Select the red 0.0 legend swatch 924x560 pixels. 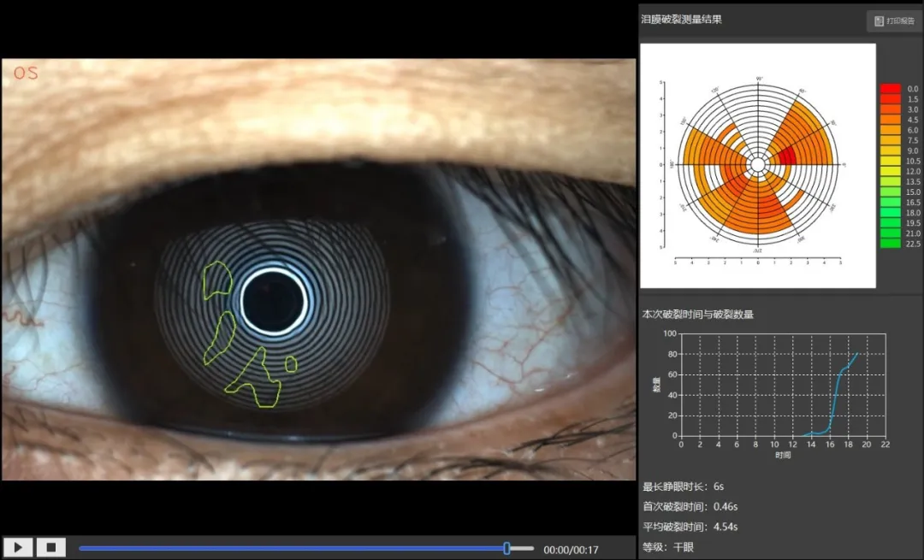click(890, 89)
